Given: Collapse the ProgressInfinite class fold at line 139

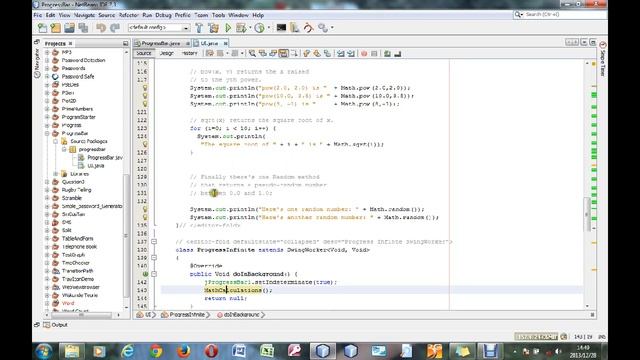Looking at the screenshot, I should pos(154,258).
